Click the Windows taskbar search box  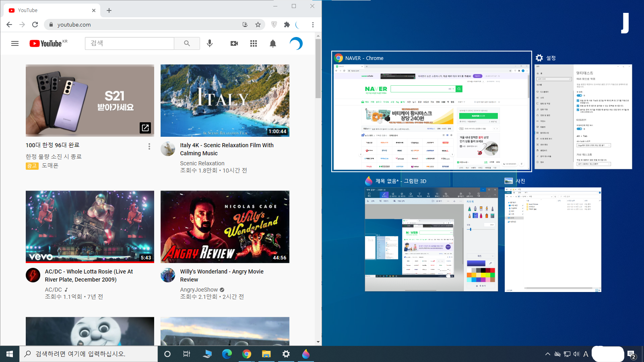[89, 354]
